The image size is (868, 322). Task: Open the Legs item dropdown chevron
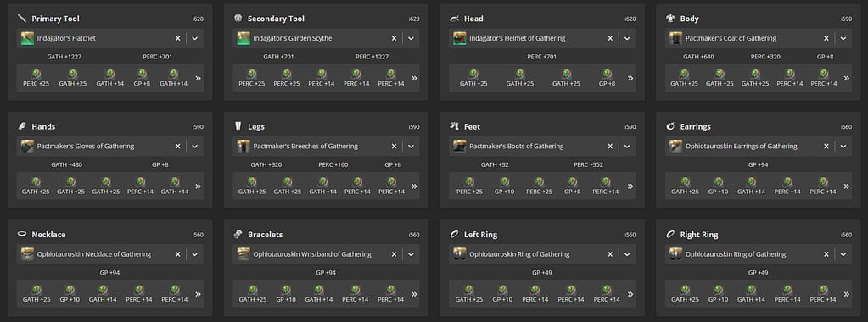click(411, 146)
